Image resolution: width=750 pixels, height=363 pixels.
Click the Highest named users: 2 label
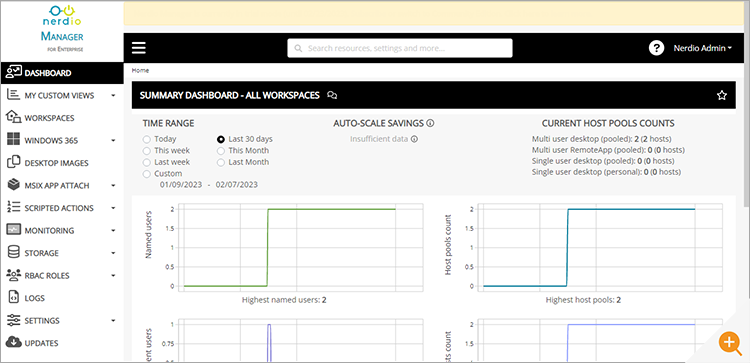pos(284,300)
